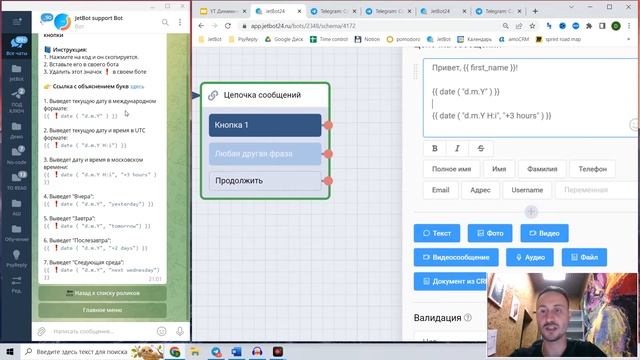This screenshot has width=640, height=360.
Task: Search in the JetBot support Bot chat
Action: 165,22
